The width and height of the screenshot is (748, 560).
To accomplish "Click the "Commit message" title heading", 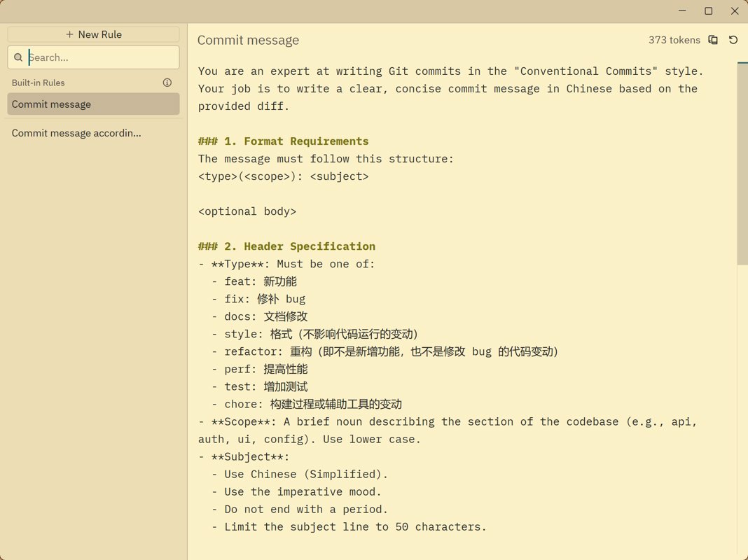I will tap(248, 41).
